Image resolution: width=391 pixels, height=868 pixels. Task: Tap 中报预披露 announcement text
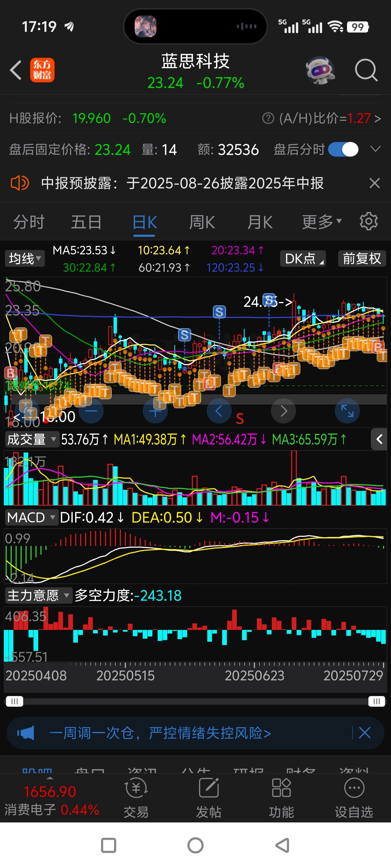(x=182, y=183)
